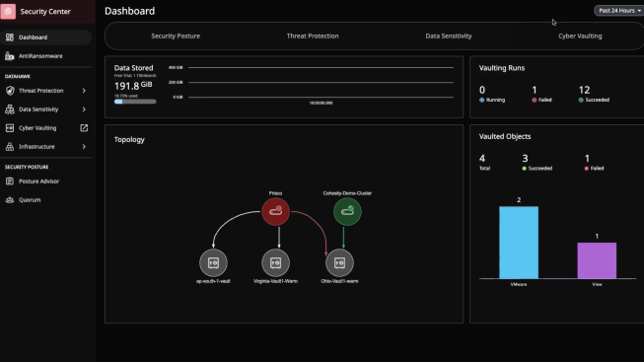The image size is (644, 362).
Task: Click the blue VMware bar in chart
Action: (519, 243)
